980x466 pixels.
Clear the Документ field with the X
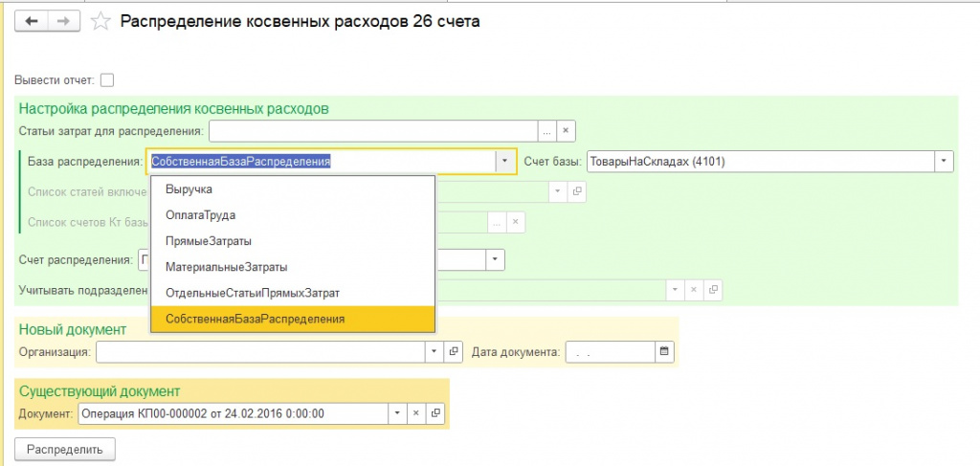416,413
